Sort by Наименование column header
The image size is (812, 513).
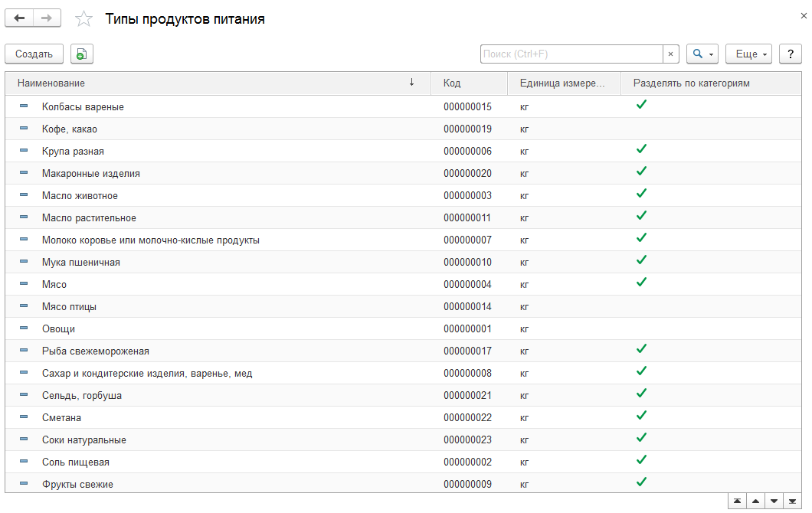pos(218,83)
